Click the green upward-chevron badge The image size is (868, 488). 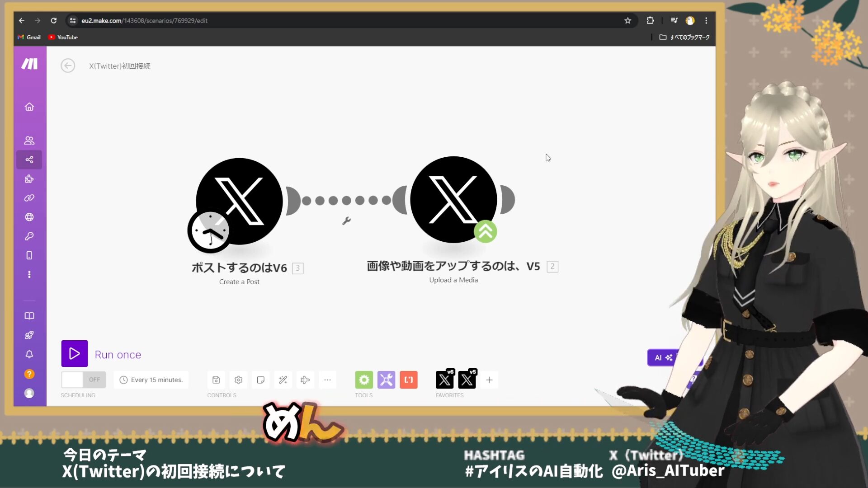486,231
